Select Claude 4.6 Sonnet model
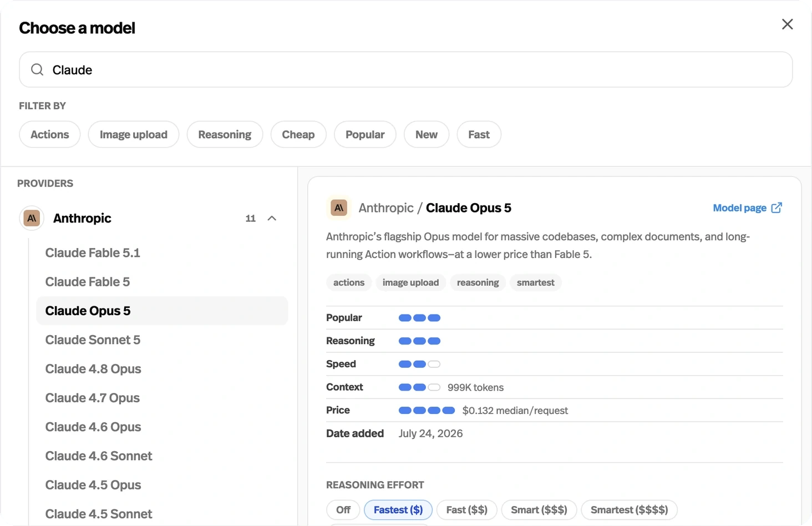 (x=162, y=456)
